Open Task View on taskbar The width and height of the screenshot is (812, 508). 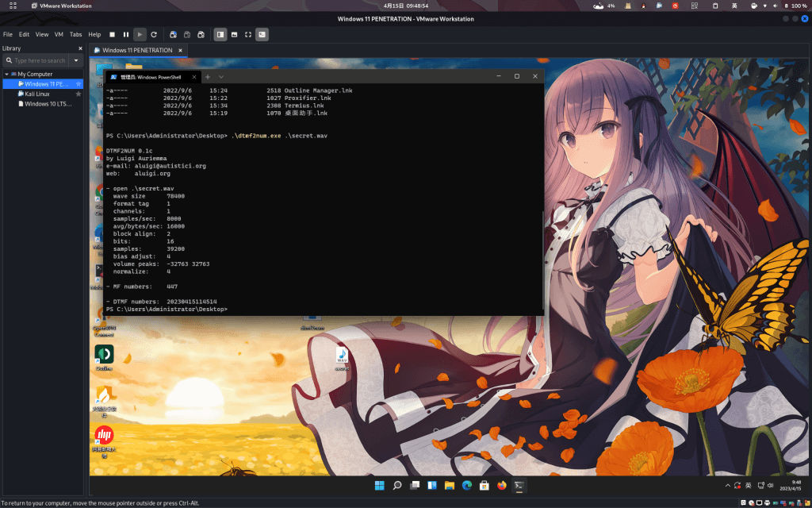[x=415, y=485]
